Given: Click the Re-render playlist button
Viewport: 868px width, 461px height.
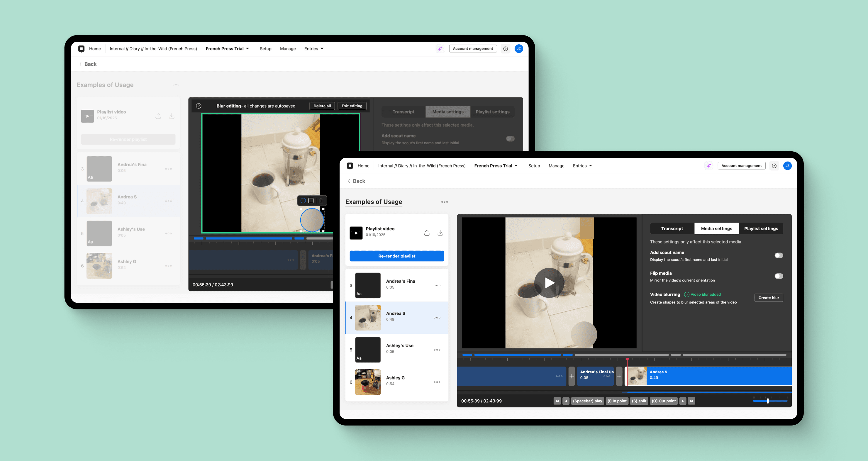Looking at the screenshot, I should pyautogui.click(x=396, y=256).
